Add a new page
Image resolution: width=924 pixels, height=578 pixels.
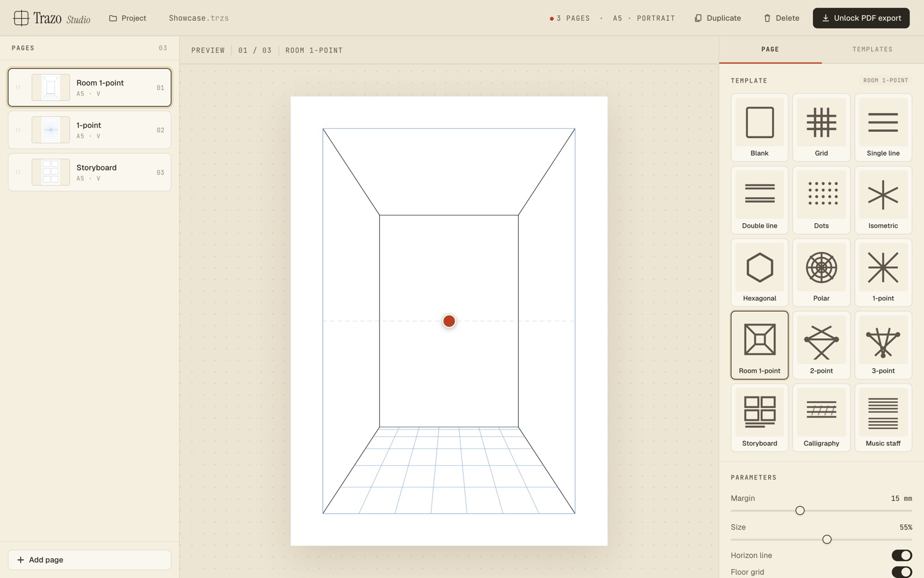point(90,560)
